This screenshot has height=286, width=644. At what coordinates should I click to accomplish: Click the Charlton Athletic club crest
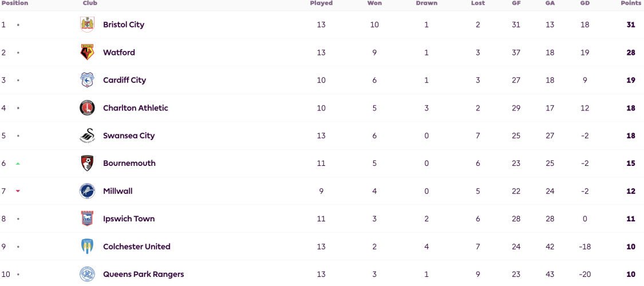87,108
